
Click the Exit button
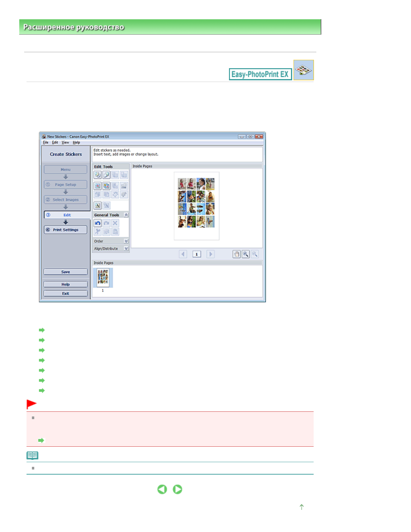coord(65,293)
